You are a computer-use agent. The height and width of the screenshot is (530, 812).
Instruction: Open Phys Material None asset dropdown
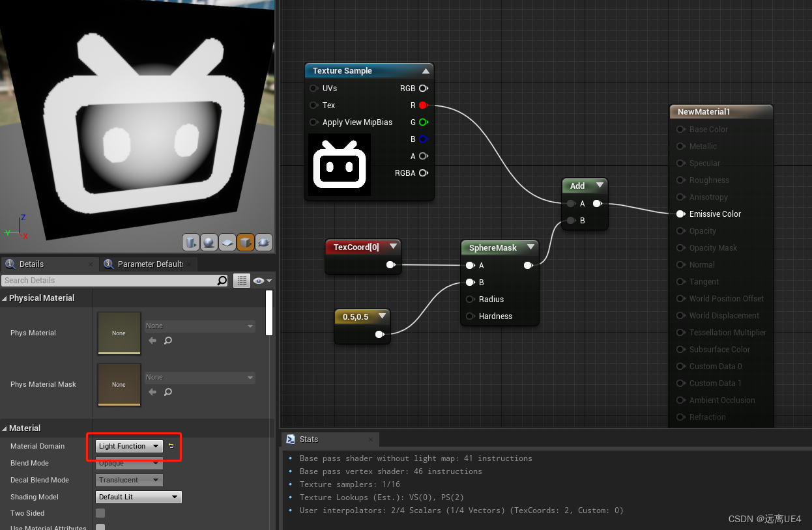point(199,326)
